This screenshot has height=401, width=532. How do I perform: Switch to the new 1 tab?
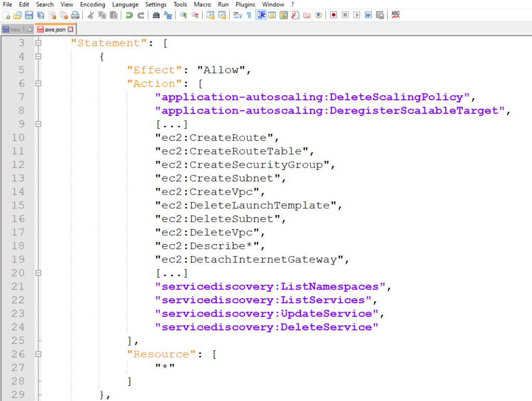click(15, 30)
